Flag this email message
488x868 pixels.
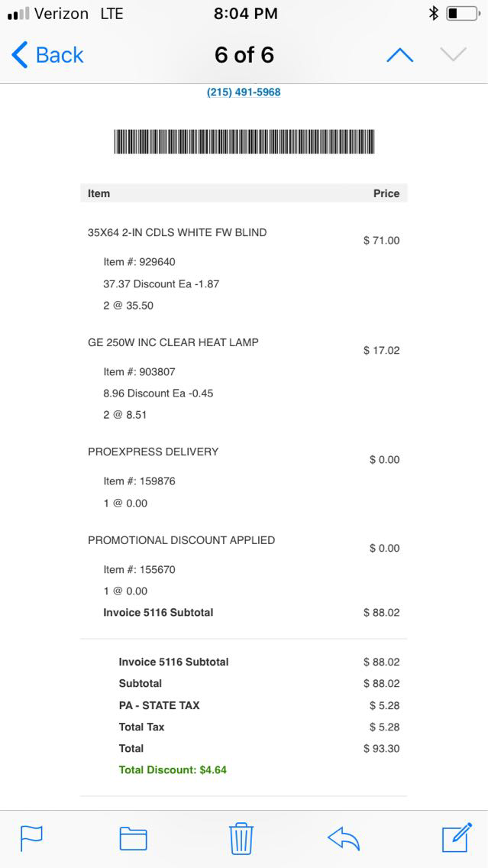[x=31, y=839]
